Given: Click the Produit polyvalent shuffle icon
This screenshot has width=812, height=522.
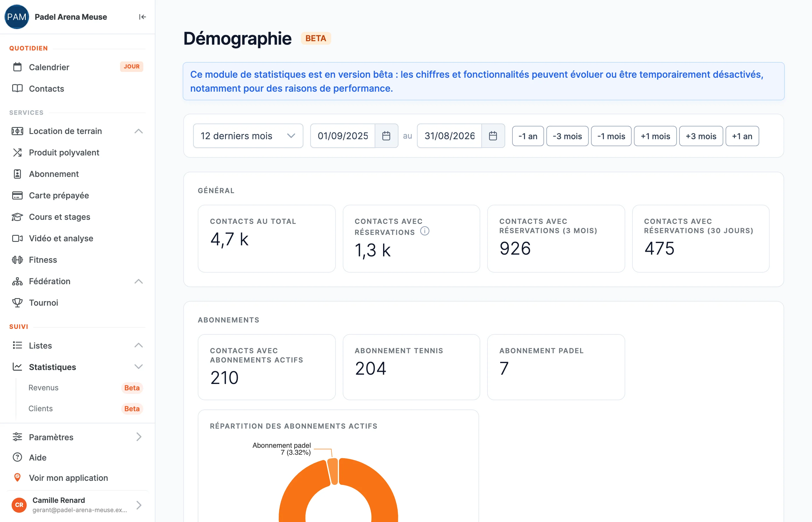Looking at the screenshot, I should [17, 153].
